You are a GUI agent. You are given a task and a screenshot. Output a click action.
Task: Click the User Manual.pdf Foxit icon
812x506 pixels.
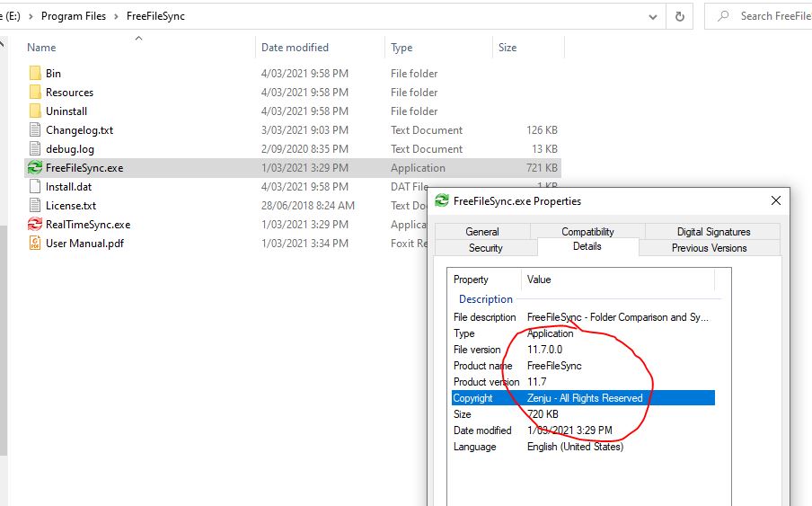coord(35,243)
